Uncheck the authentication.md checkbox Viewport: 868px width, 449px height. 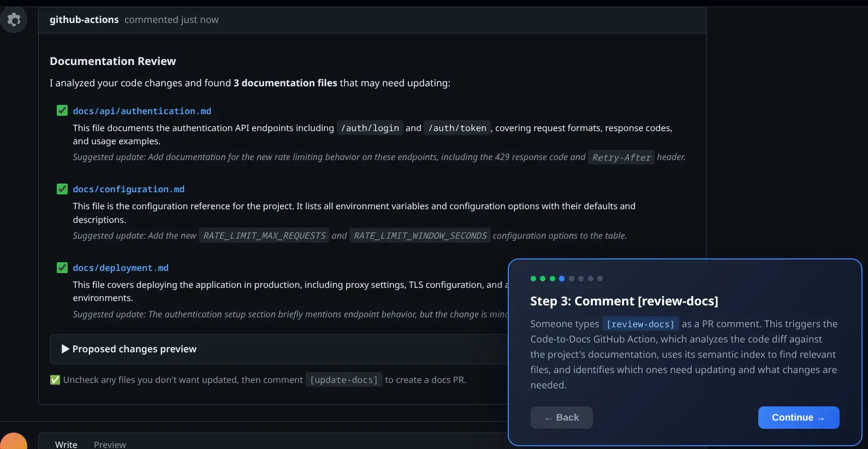[62, 111]
